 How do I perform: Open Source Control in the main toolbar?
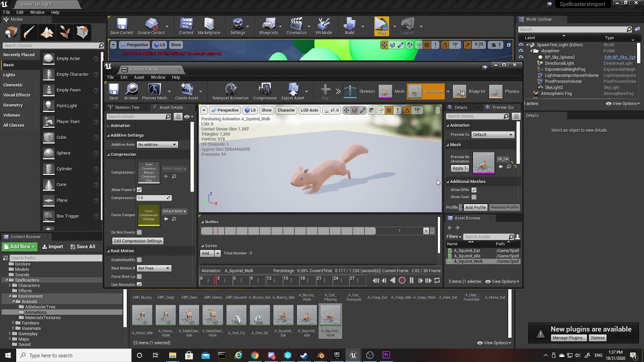(x=151, y=27)
